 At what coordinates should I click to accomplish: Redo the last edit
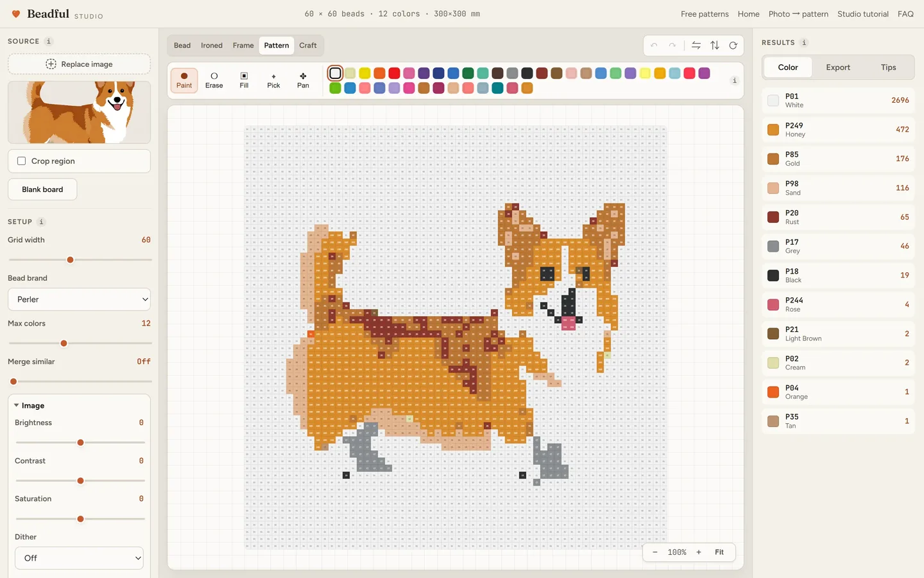pyautogui.click(x=672, y=46)
